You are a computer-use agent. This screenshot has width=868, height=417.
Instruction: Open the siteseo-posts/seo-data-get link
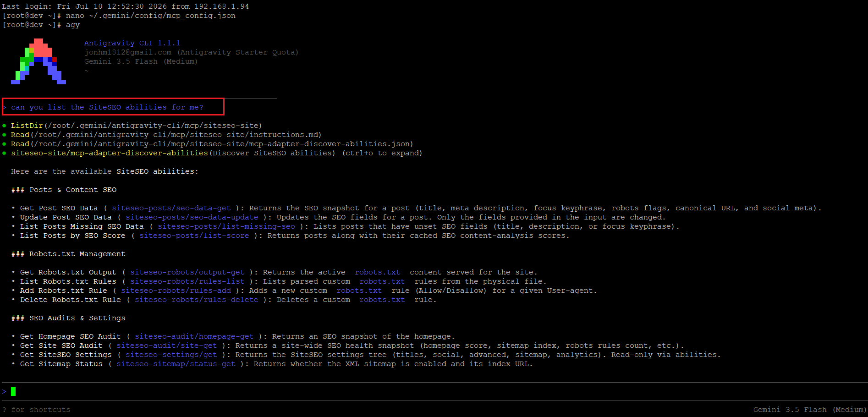click(171, 208)
